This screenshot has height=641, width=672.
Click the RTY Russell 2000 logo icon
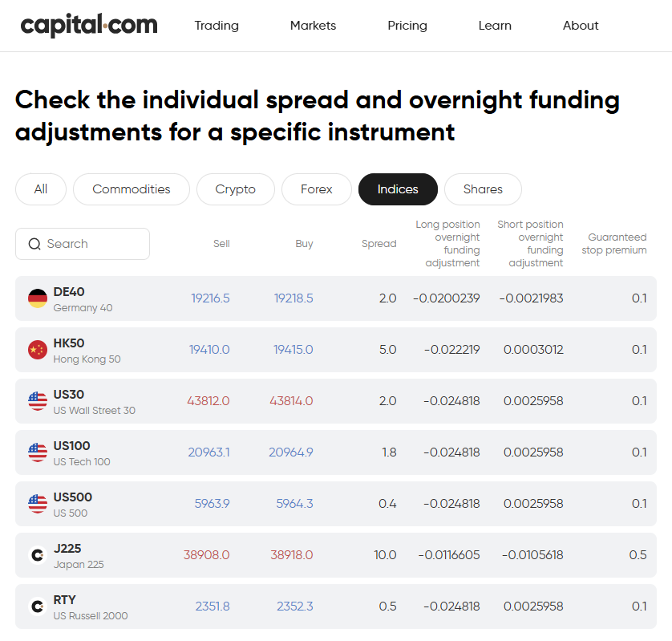pyautogui.click(x=38, y=607)
